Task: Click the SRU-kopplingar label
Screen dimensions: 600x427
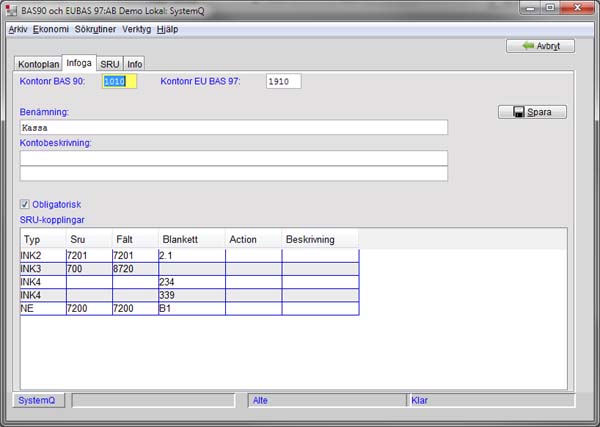Action: coord(52,220)
